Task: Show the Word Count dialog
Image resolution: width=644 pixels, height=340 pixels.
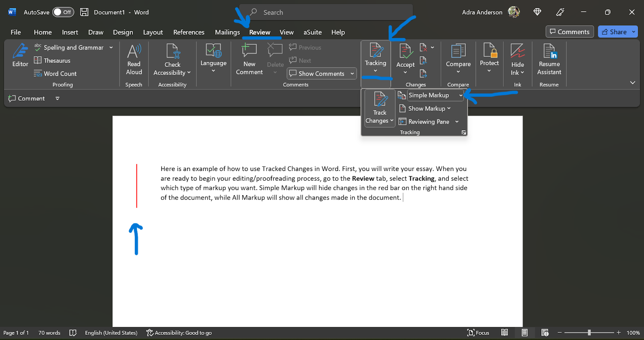Action: [55, 74]
